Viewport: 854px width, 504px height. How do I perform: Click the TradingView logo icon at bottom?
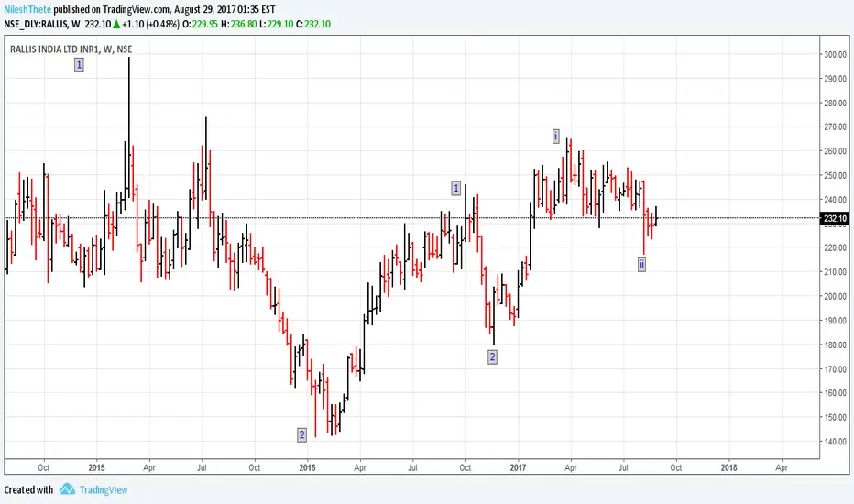click(67, 489)
